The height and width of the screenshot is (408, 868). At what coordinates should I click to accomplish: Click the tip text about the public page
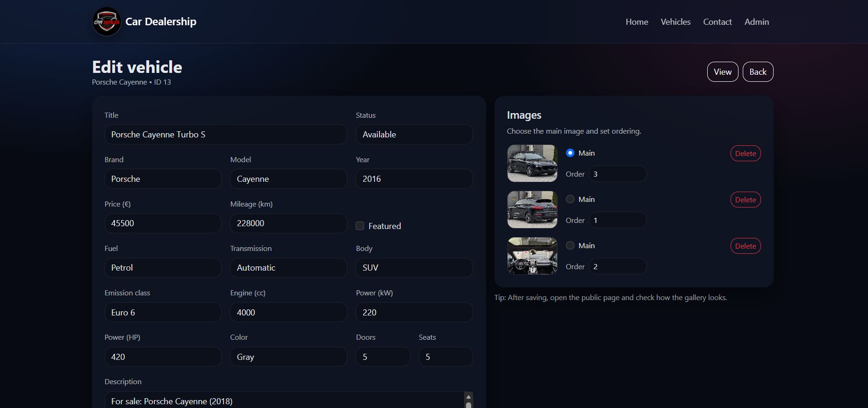(610, 298)
